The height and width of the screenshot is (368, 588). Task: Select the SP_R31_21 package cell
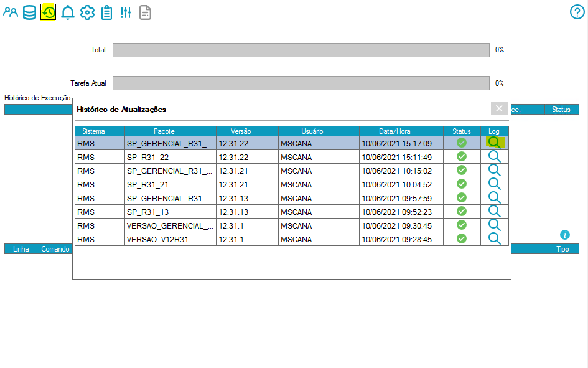point(170,184)
